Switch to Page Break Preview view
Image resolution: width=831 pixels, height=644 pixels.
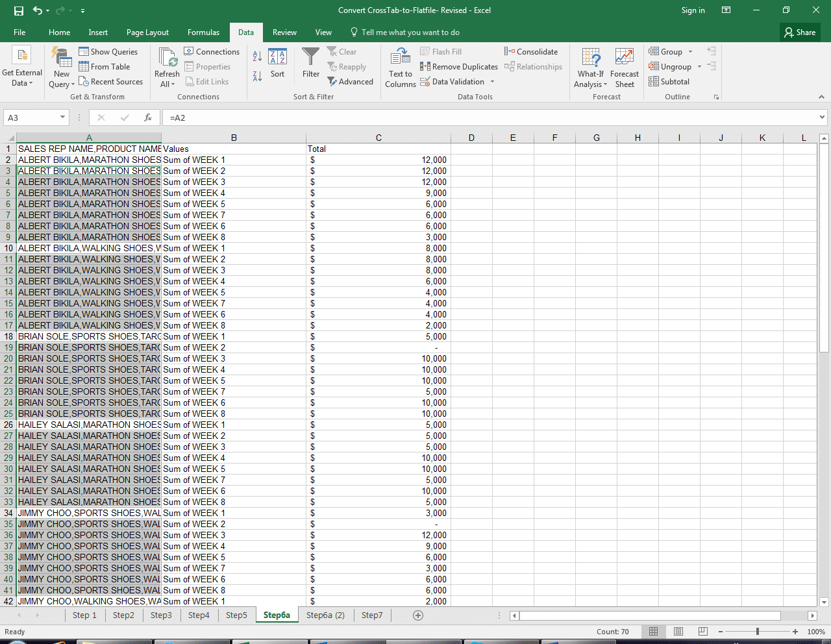tap(702, 632)
